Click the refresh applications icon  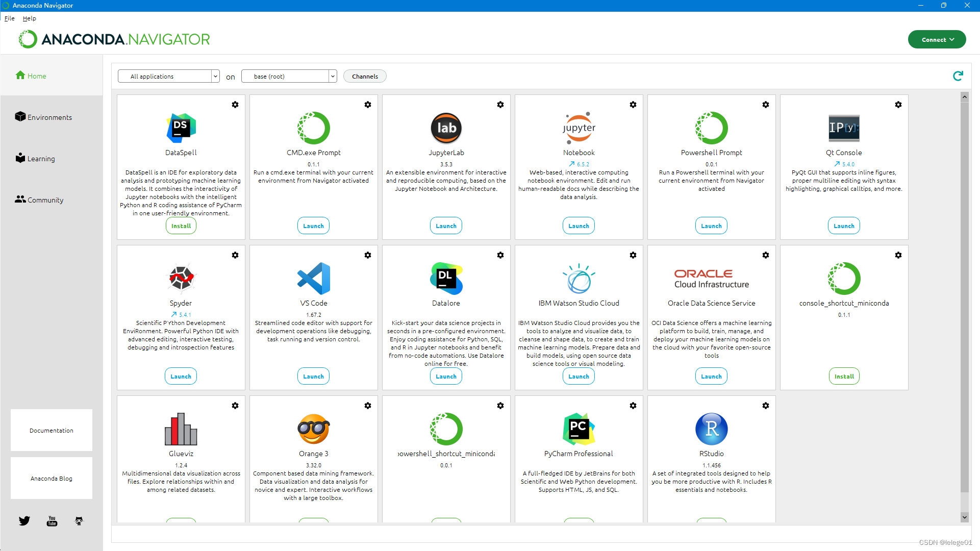pyautogui.click(x=958, y=76)
